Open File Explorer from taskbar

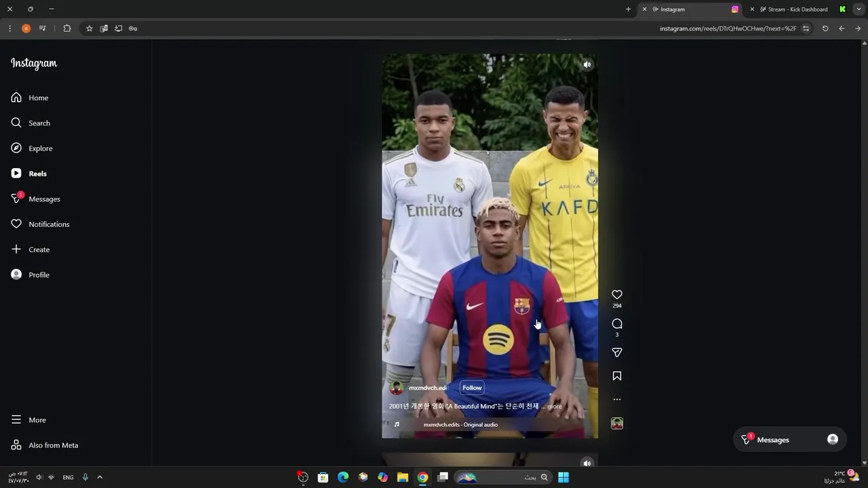click(x=403, y=477)
